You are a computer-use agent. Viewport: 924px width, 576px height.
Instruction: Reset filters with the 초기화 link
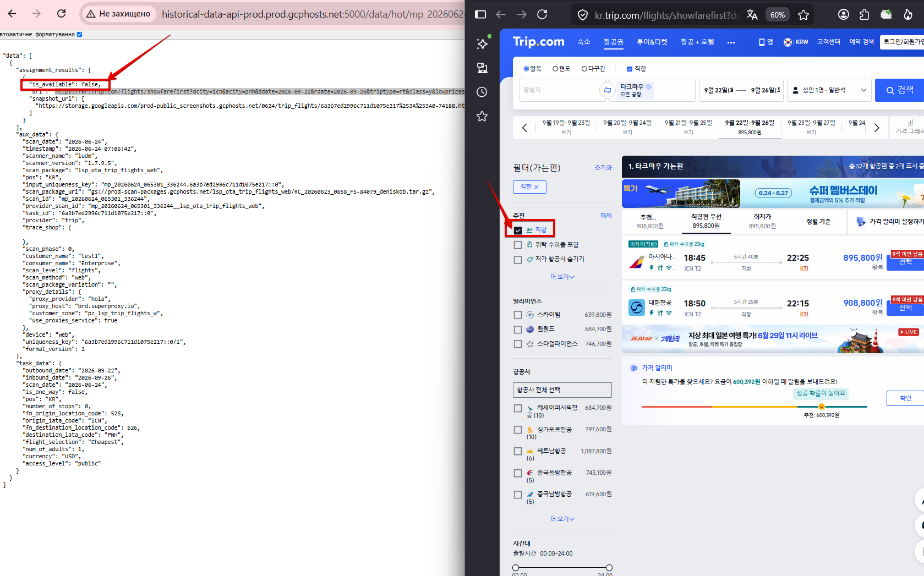tap(603, 168)
